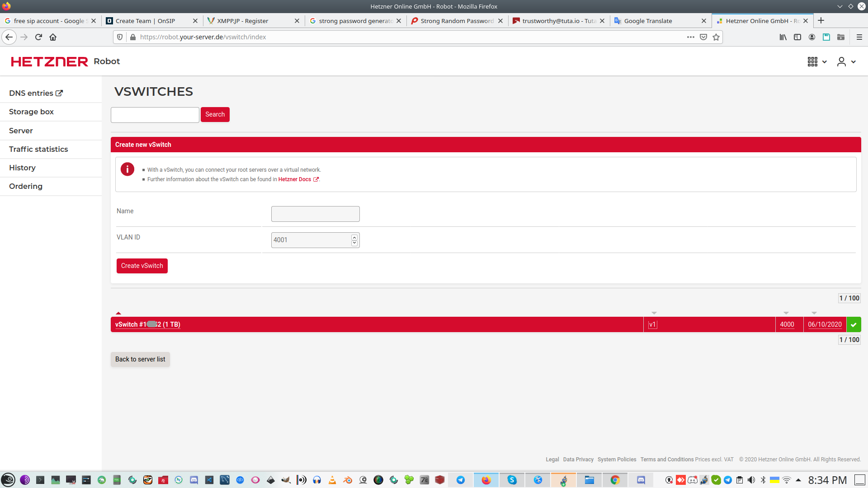Click the info icon in vSwitch notice
The width and height of the screenshot is (868, 488).
(x=127, y=169)
